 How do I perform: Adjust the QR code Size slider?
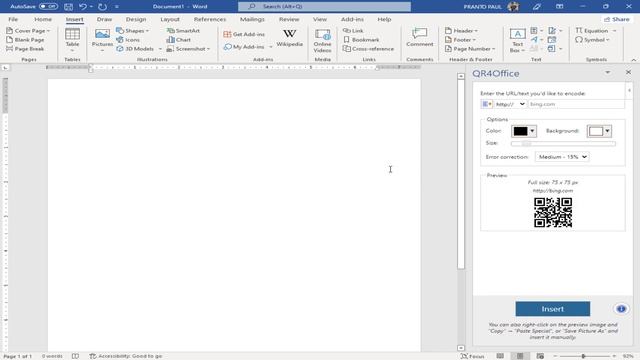click(x=563, y=143)
